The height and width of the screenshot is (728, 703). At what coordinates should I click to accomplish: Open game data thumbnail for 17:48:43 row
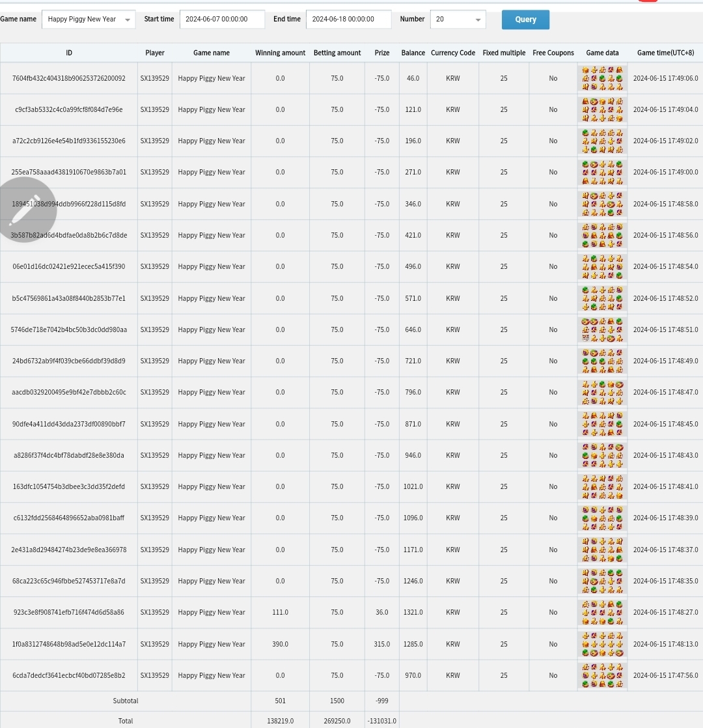pyautogui.click(x=602, y=455)
